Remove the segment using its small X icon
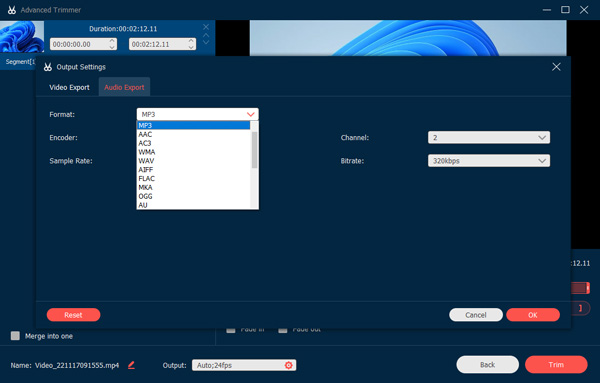600x383 pixels. [x=206, y=27]
